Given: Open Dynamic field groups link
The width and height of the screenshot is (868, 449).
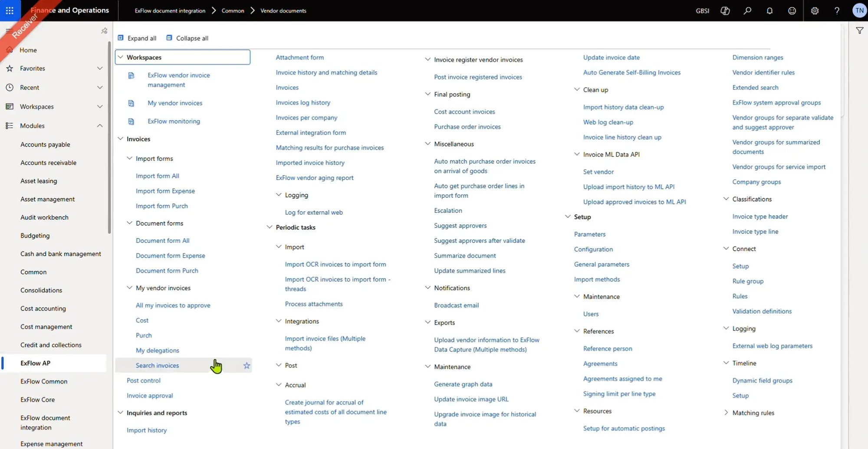Looking at the screenshot, I should point(762,380).
